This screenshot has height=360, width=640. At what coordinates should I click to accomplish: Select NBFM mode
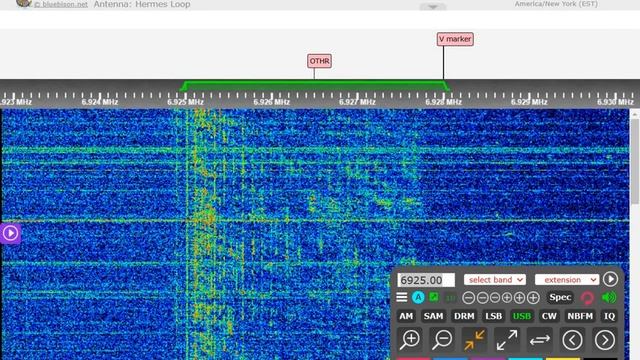point(580,316)
